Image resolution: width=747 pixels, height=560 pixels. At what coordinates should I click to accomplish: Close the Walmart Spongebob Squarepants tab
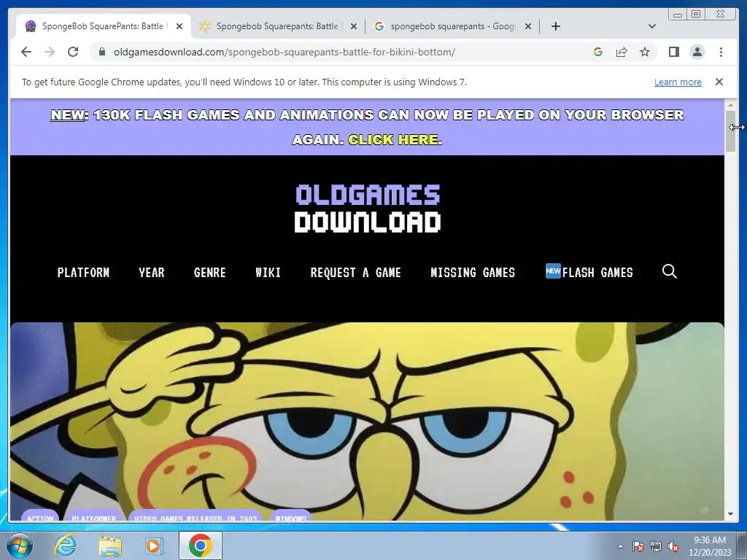[354, 26]
